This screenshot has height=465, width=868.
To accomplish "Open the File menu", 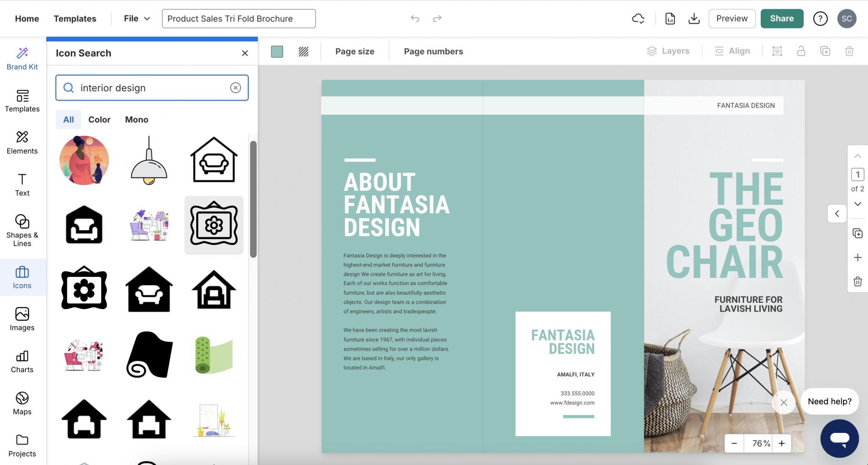I will (136, 18).
